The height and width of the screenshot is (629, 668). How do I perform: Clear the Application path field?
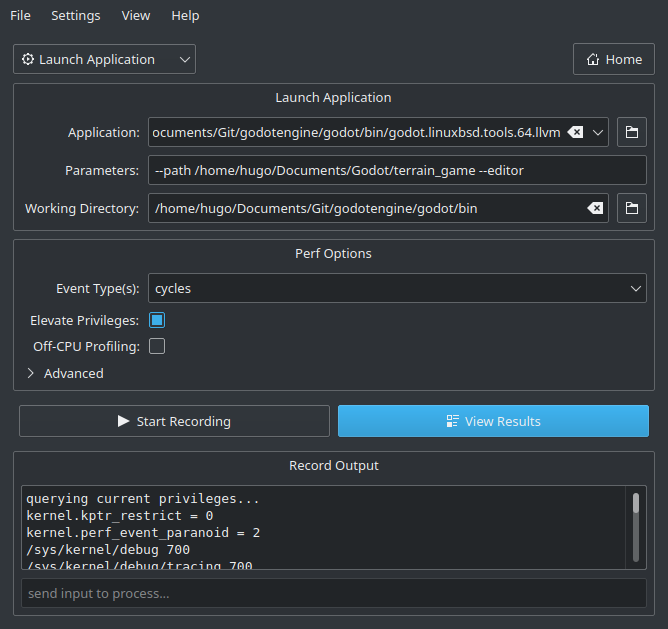coord(576,132)
